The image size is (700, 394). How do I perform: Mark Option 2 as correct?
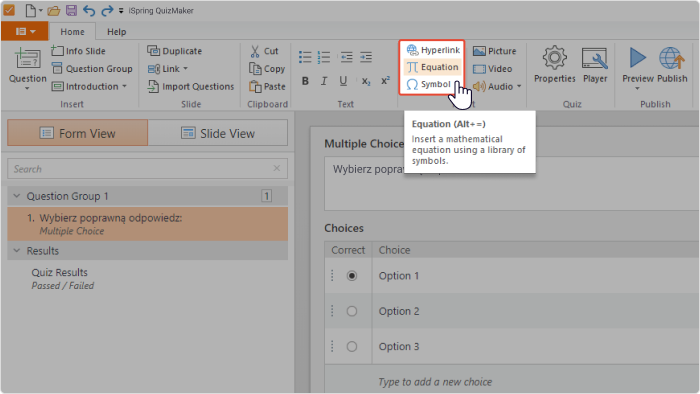coord(352,311)
